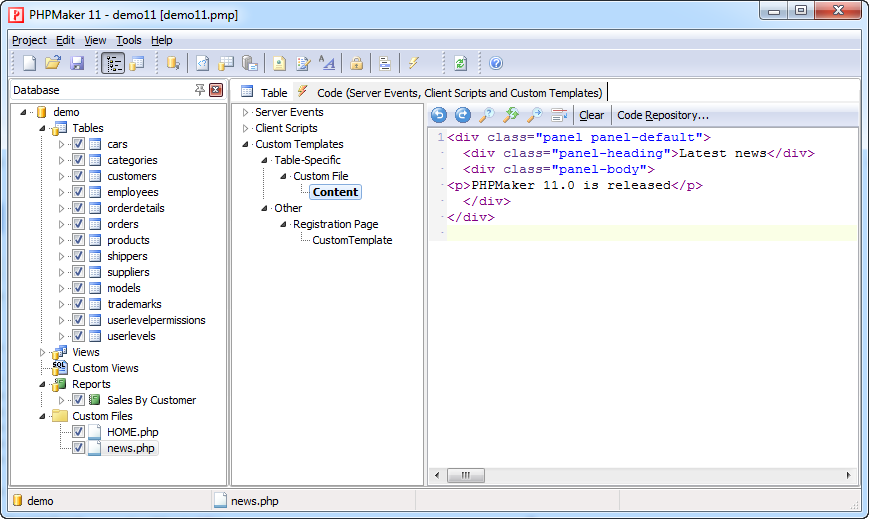This screenshot has width=869, height=519.
Task: Collapse the demo database node
Action: pos(23,112)
